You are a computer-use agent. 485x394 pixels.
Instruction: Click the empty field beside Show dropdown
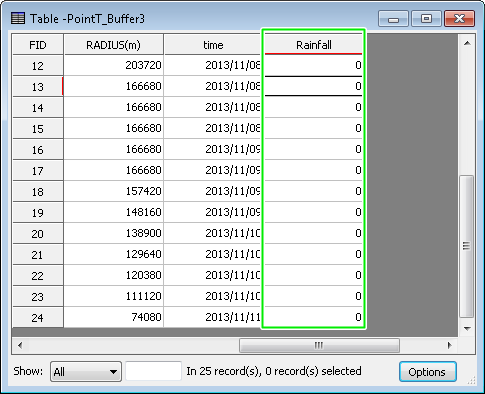tap(153, 371)
